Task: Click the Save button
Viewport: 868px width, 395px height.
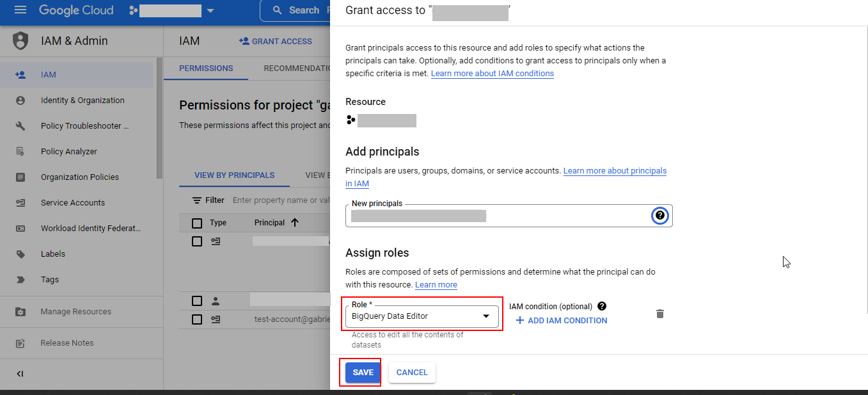Action: coord(363,373)
